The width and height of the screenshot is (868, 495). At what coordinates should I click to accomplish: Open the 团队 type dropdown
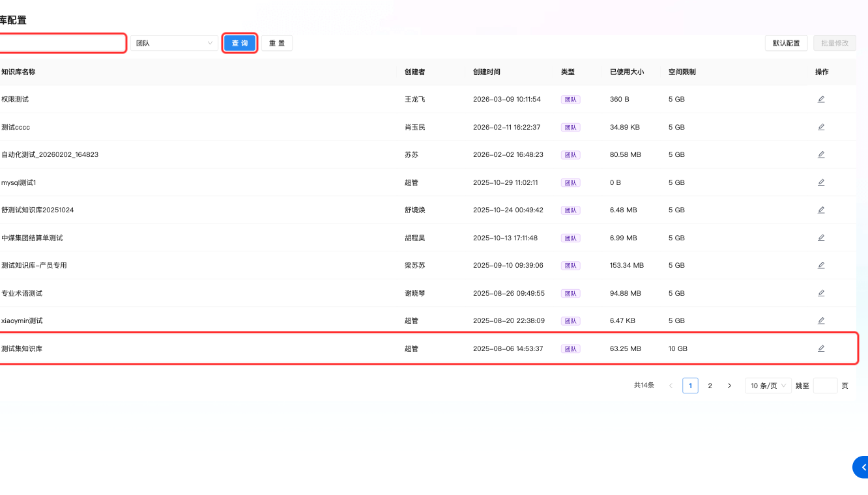coord(173,43)
